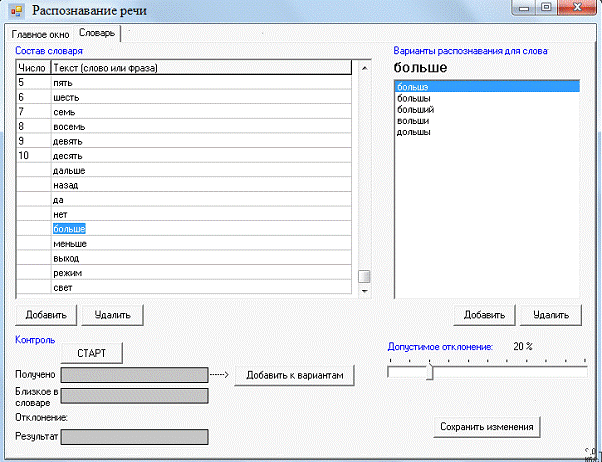The height and width of the screenshot is (462, 602).
Task: Click Добавить under recognition variants list
Action: tap(485, 315)
